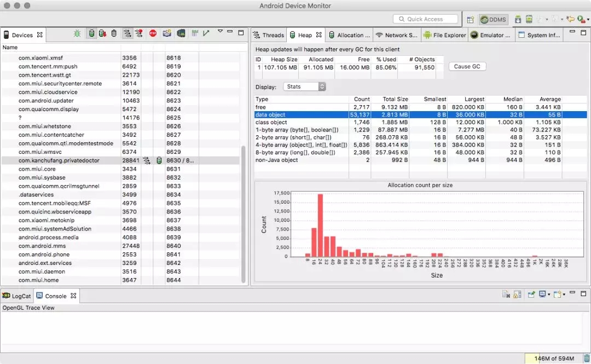Image resolution: width=591 pixels, height=364 pixels.
Task: Select process com.xiaomi.xmsf
Action: coord(120,57)
